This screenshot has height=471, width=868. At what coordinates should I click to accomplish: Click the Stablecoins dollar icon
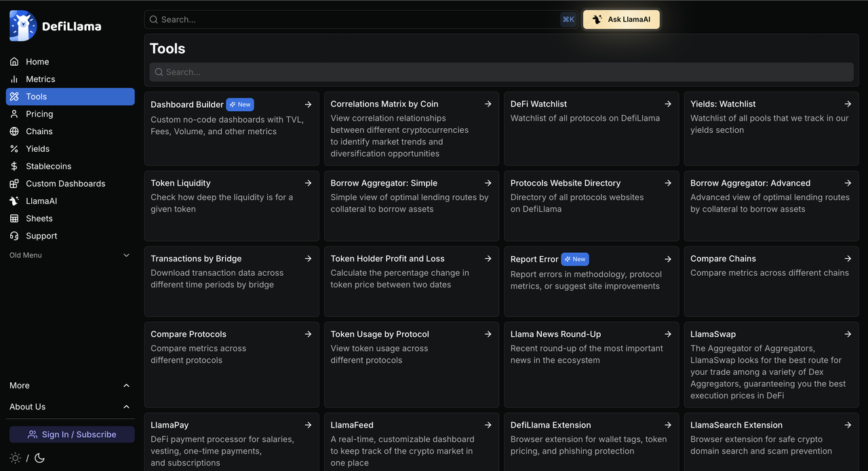click(x=14, y=166)
